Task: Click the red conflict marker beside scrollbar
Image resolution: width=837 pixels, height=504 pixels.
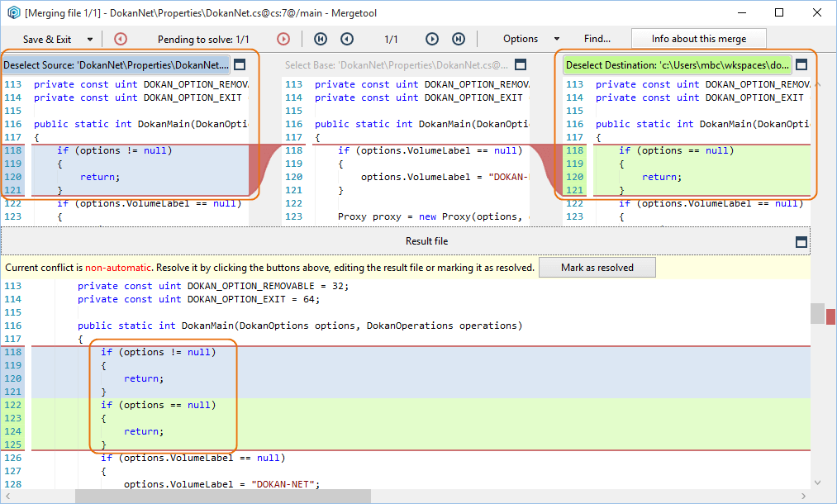Action: point(830,316)
